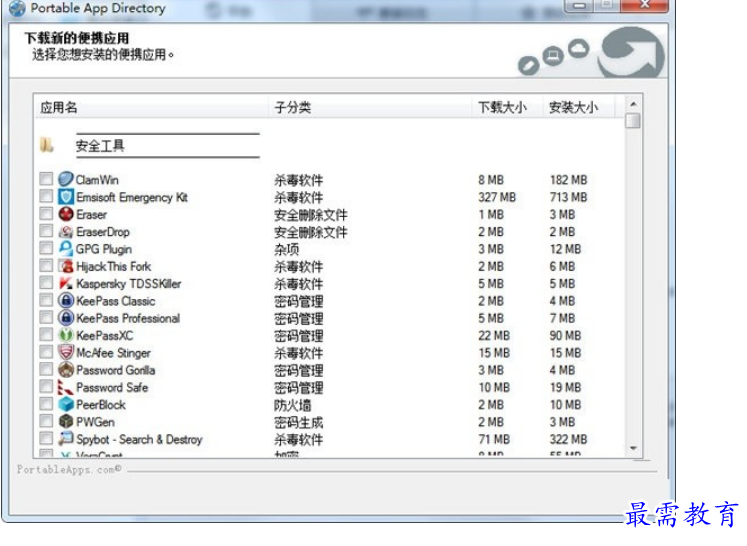Click the 182 MB install size cell
The image size is (747, 546).
568,180
